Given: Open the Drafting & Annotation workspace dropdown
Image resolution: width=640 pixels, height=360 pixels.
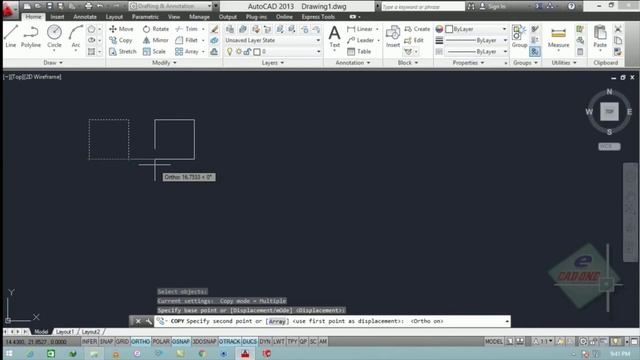Looking at the screenshot, I should (171, 6).
